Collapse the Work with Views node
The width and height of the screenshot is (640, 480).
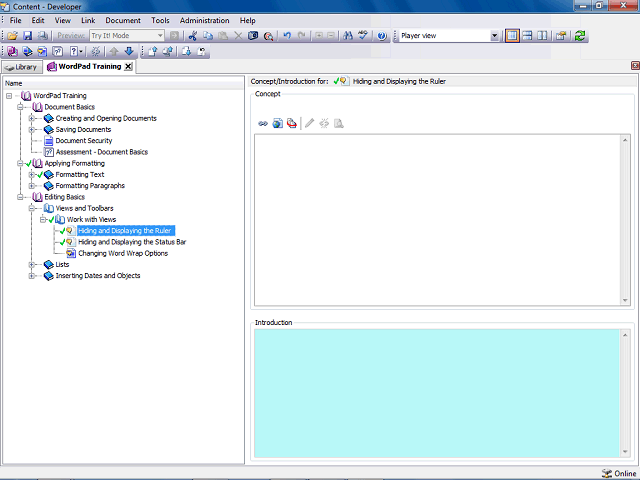(43, 220)
